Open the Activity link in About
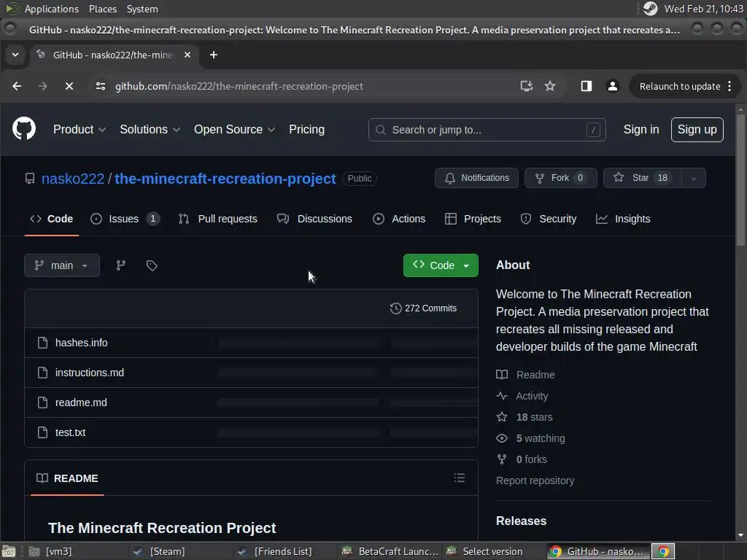This screenshot has width=747, height=560. 532,396
